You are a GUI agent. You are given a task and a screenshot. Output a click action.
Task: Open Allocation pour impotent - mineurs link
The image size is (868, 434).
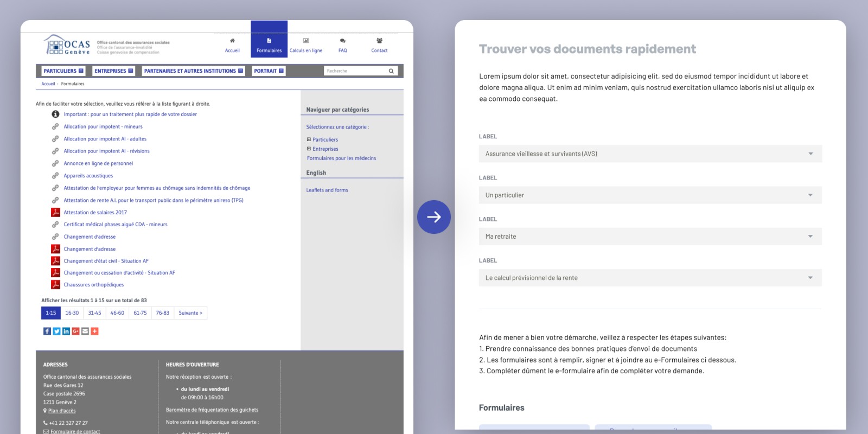pyautogui.click(x=103, y=127)
